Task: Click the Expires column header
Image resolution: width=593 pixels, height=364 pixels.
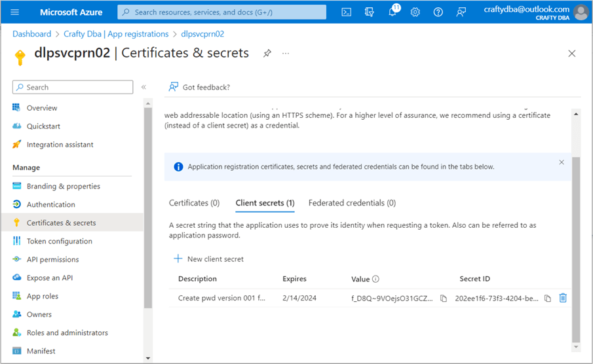Action: [294, 279]
